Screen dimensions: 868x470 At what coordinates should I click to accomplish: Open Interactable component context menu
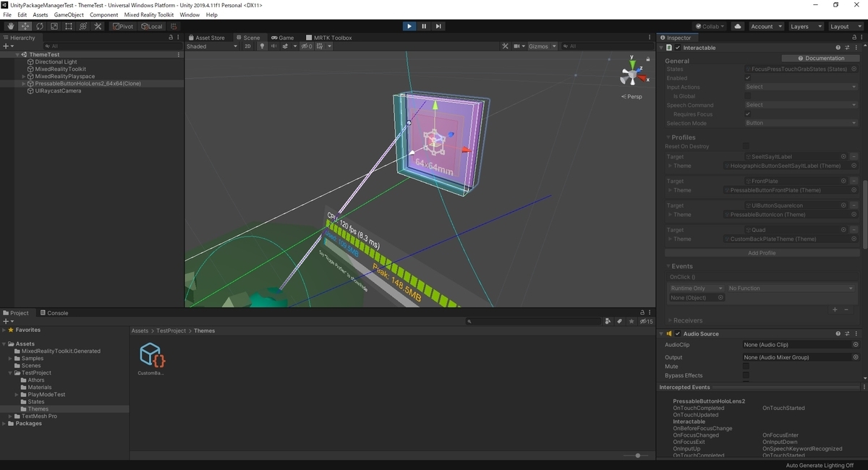856,48
